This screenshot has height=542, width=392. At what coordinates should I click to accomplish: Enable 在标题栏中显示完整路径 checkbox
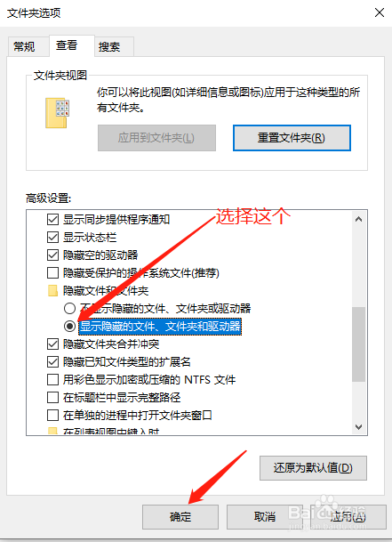click(52, 398)
